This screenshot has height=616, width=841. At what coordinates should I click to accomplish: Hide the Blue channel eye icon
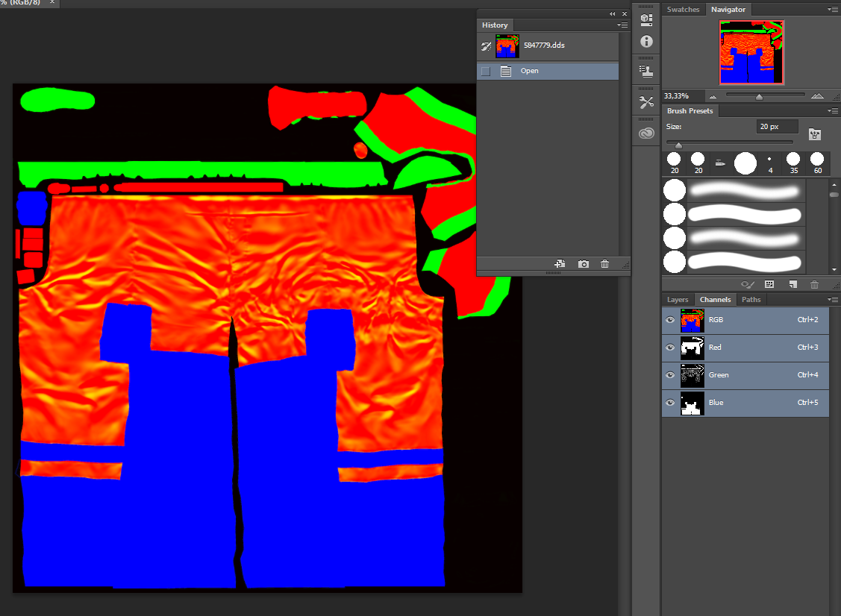coord(670,403)
